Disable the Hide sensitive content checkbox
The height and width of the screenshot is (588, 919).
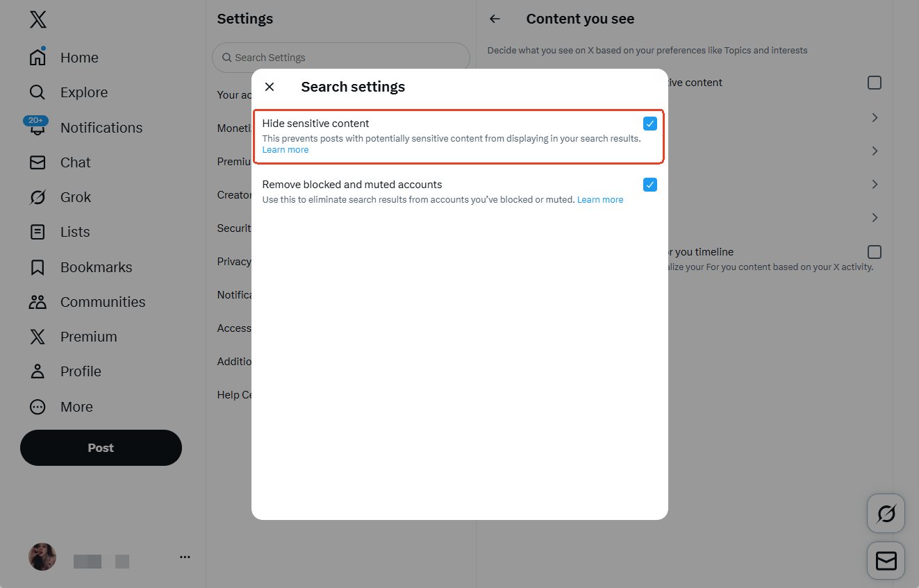coord(649,123)
